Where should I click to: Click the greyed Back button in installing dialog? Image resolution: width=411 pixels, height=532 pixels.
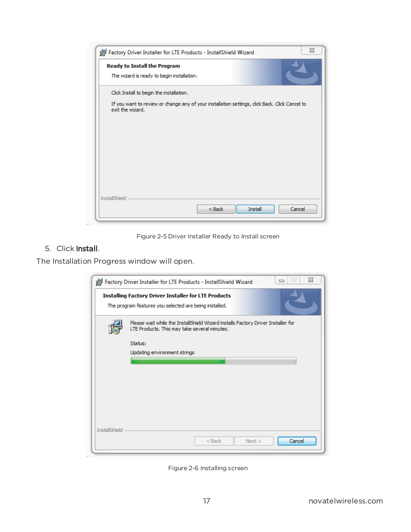point(214,441)
